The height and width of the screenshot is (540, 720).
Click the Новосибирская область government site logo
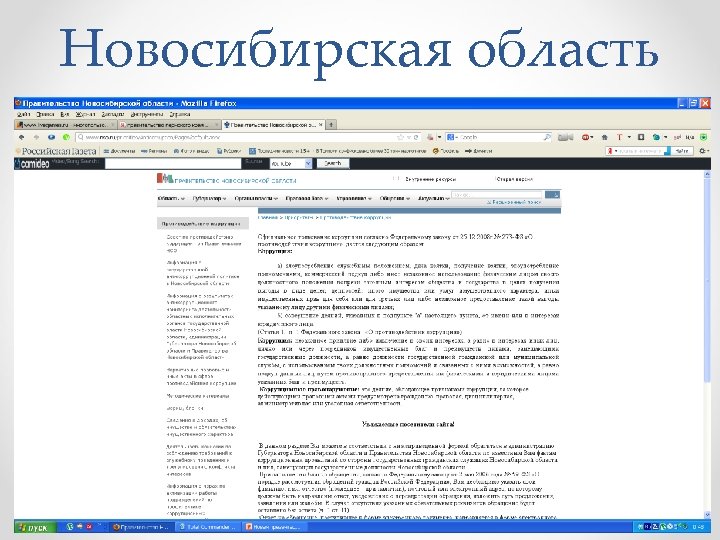[x=226, y=180]
